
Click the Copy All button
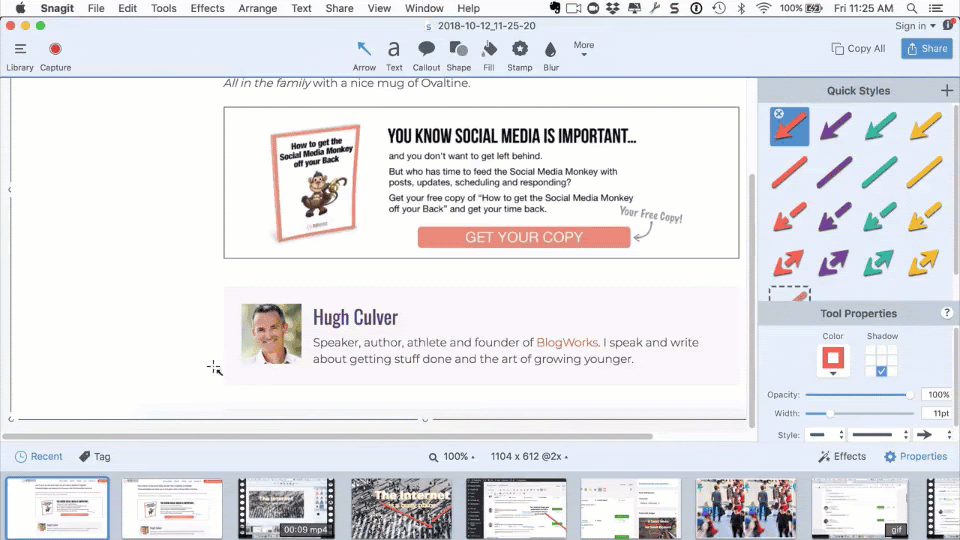click(858, 48)
